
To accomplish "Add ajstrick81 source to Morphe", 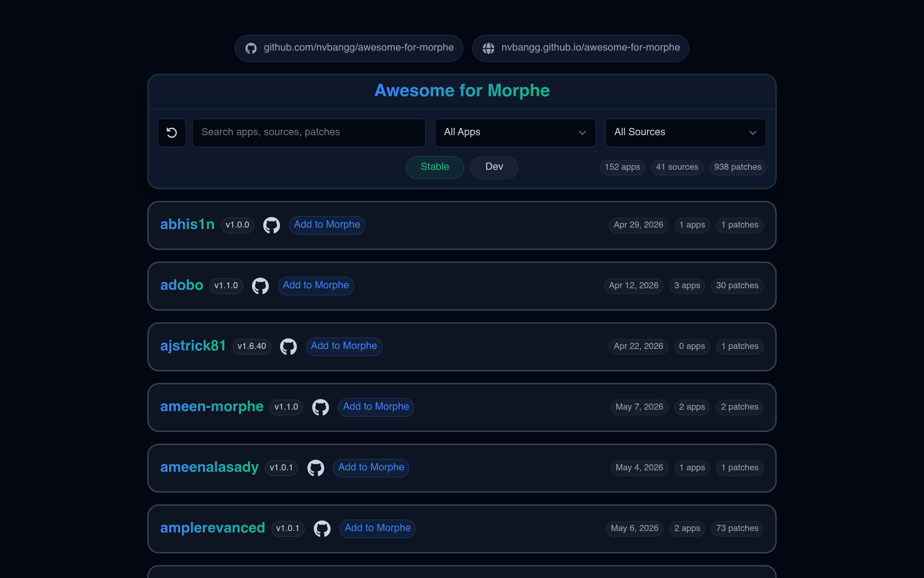I will (344, 346).
